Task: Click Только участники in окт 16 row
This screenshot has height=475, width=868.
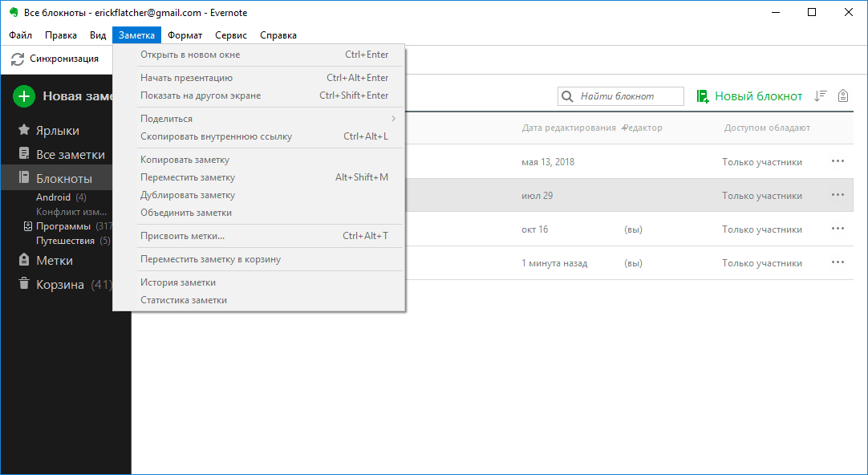Action: (x=762, y=229)
